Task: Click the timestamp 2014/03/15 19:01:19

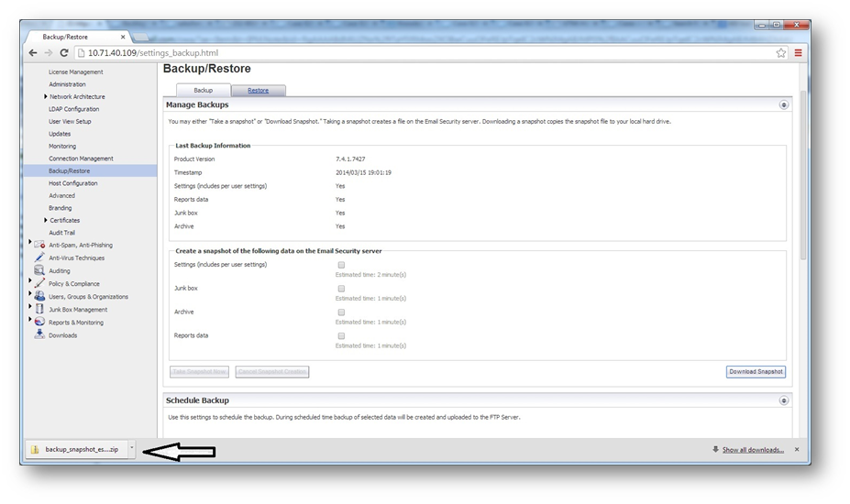Action: pyautogui.click(x=363, y=173)
